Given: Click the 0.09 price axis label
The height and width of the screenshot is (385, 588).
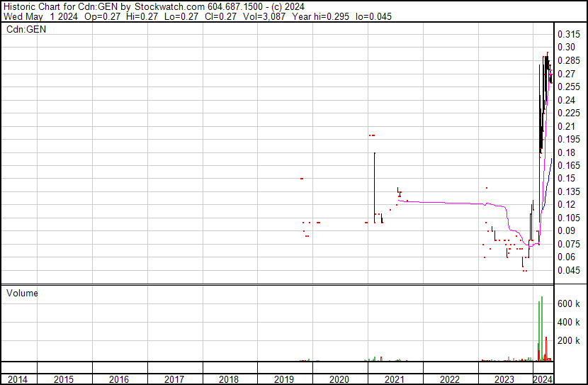Looking at the screenshot, I should click(566, 230).
